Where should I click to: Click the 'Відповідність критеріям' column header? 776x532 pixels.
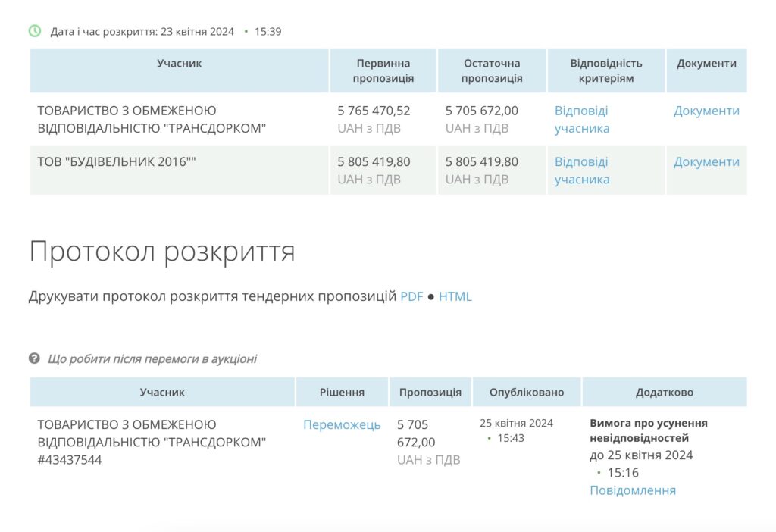(x=606, y=70)
